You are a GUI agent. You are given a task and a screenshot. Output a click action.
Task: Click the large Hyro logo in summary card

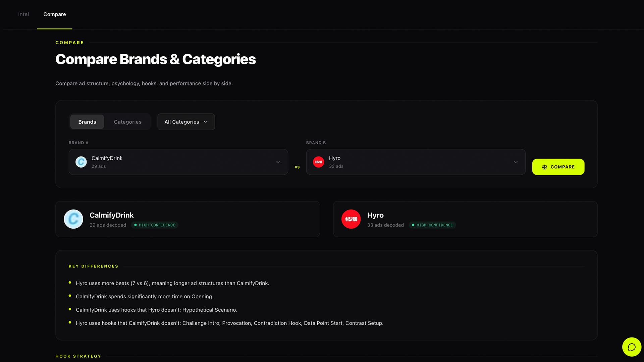(x=351, y=219)
